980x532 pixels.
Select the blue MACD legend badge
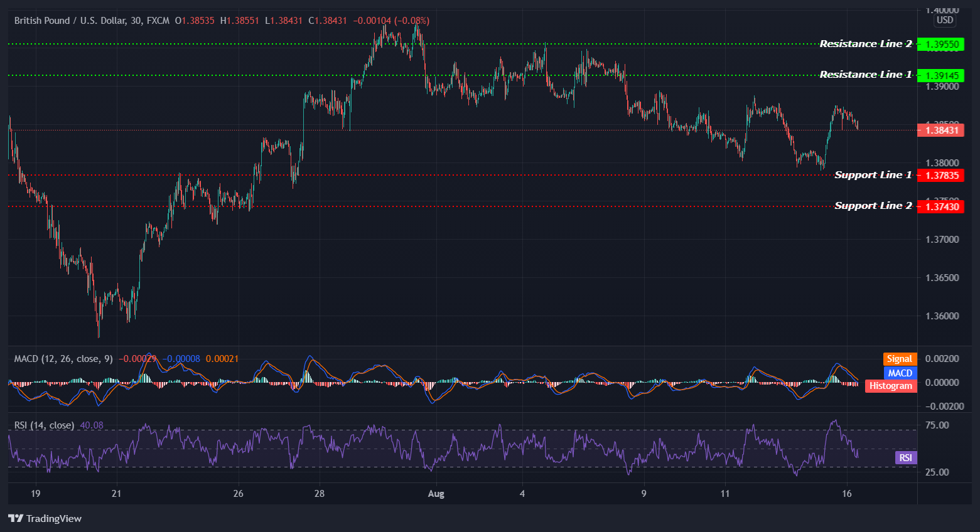click(900, 372)
